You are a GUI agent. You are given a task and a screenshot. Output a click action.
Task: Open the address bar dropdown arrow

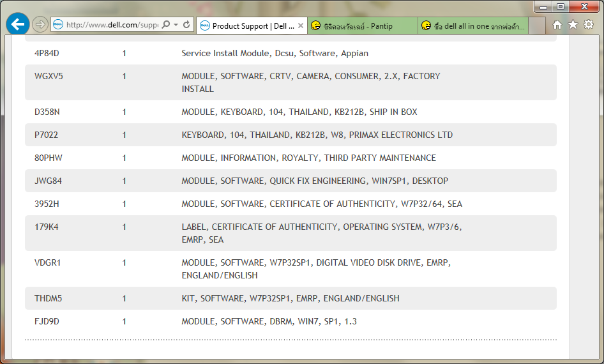(x=176, y=25)
